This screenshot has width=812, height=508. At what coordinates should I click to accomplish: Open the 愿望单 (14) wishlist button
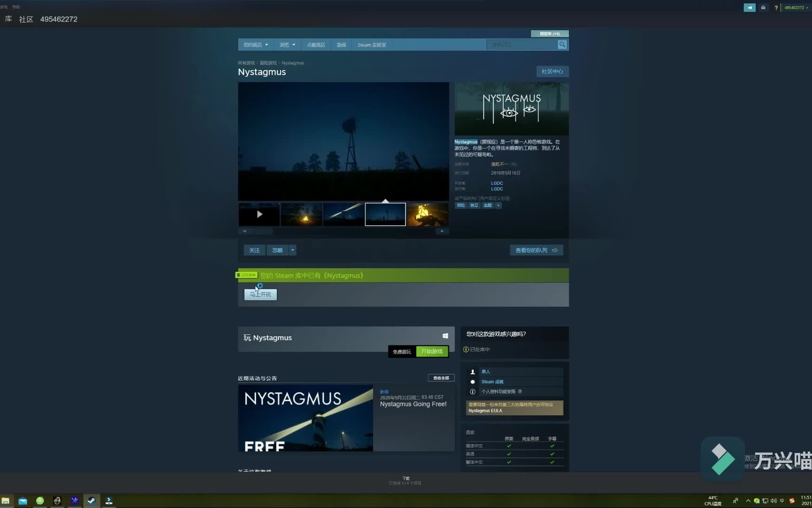coord(550,34)
